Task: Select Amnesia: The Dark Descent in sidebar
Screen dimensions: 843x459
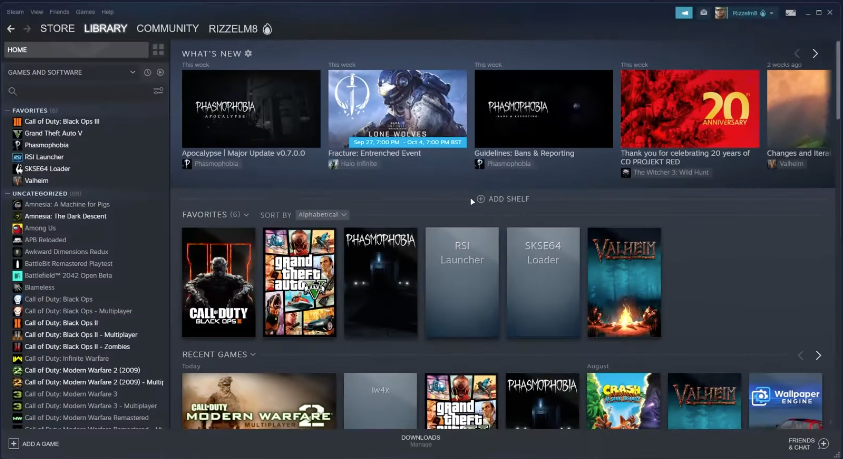Action: 65,216
